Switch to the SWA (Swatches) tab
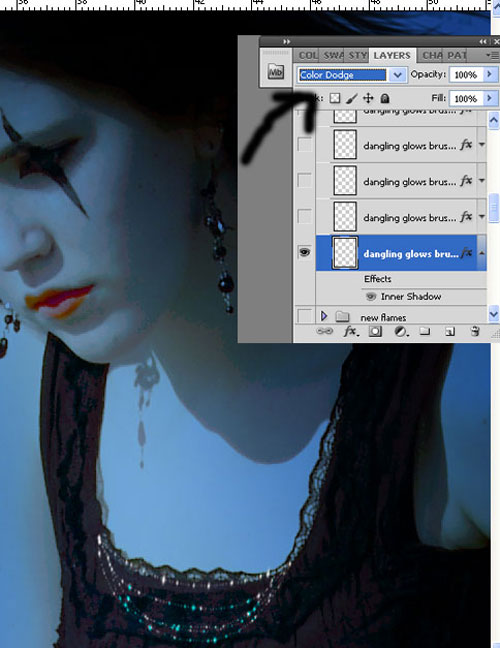This screenshot has width=500, height=648. click(333, 55)
